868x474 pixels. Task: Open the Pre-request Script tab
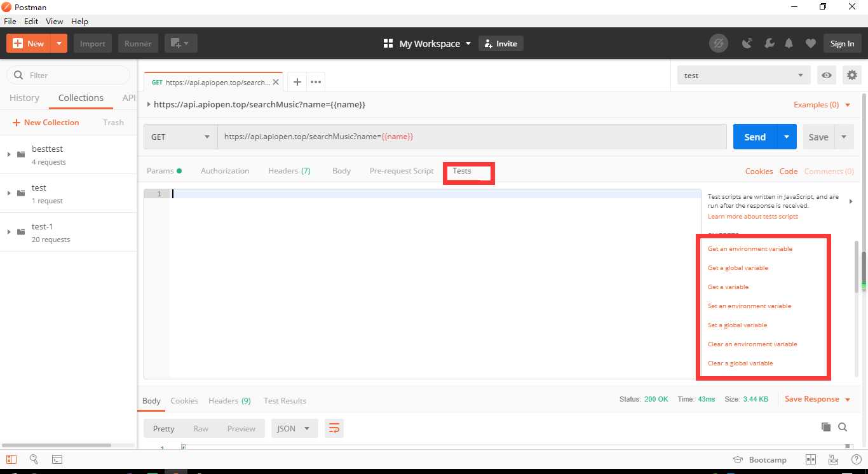[x=402, y=171]
